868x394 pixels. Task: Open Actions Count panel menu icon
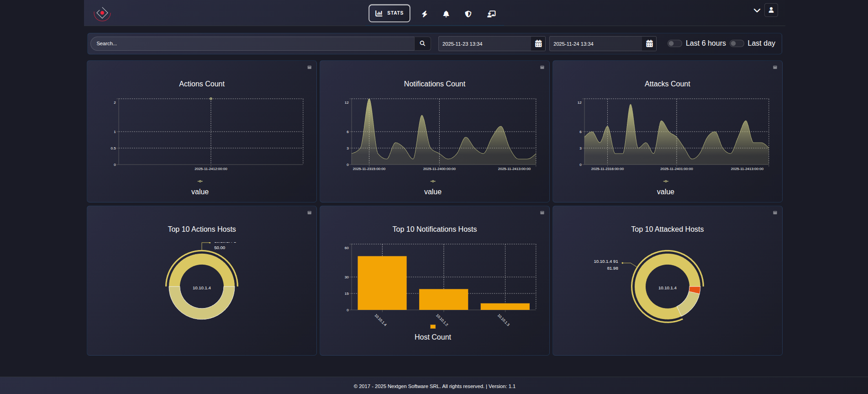click(309, 67)
